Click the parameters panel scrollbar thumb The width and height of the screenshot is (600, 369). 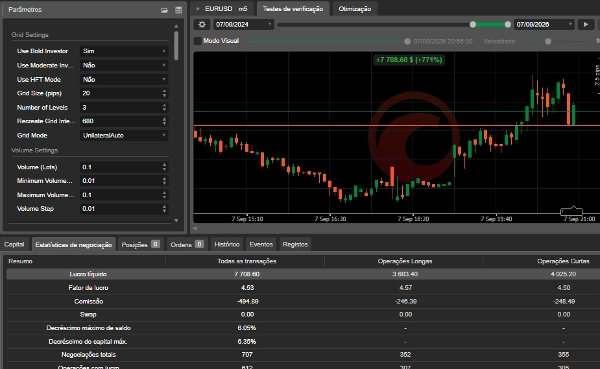pyautogui.click(x=176, y=46)
